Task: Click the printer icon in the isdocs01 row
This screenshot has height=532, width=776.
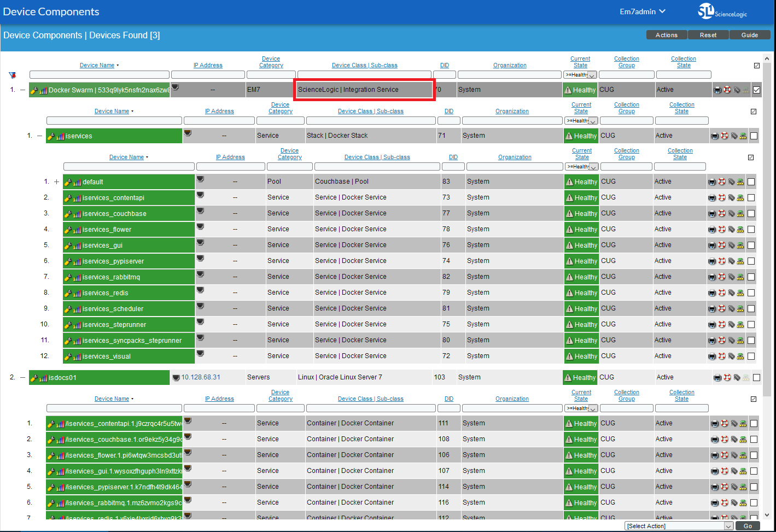Action: tap(717, 378)
